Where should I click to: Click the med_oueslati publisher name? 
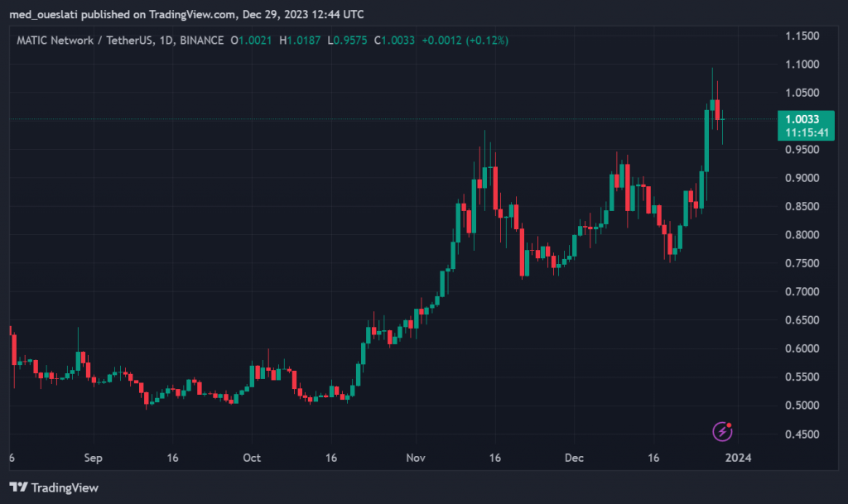click(x=43, y=14)
